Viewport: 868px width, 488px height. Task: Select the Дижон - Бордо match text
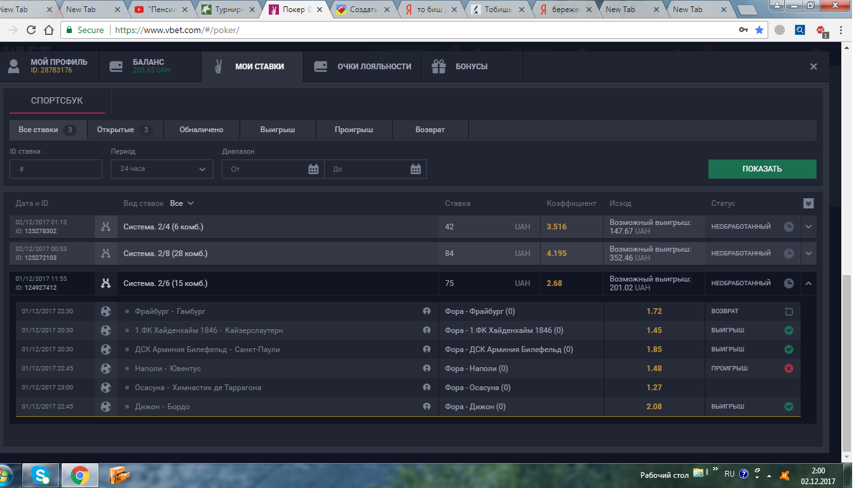click(162, 407)
